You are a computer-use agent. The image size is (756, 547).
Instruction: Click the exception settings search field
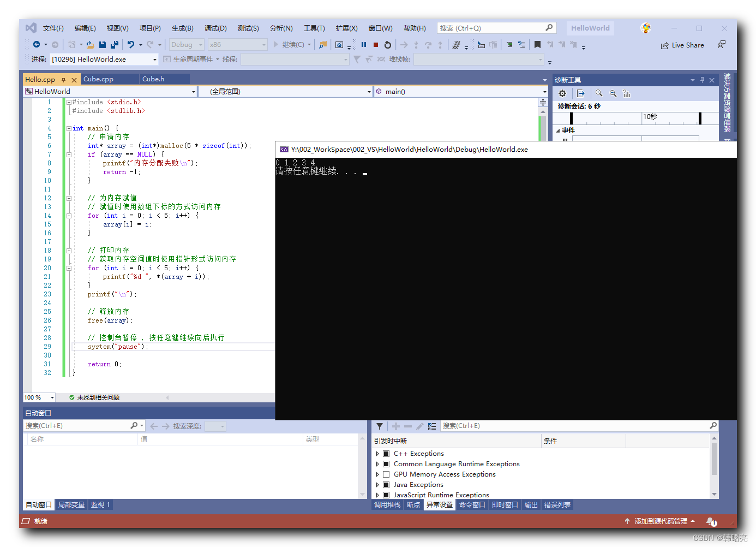(x=579, y=426)
